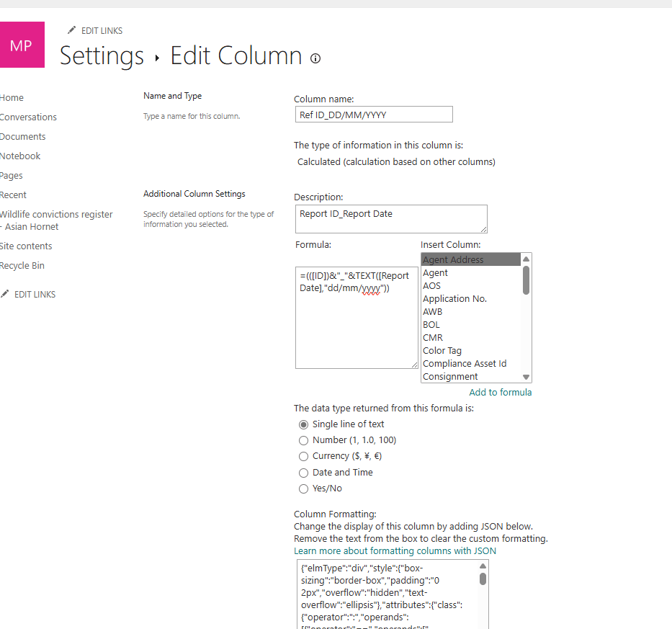Click inside the Formula text area

[x=356, y=317]
